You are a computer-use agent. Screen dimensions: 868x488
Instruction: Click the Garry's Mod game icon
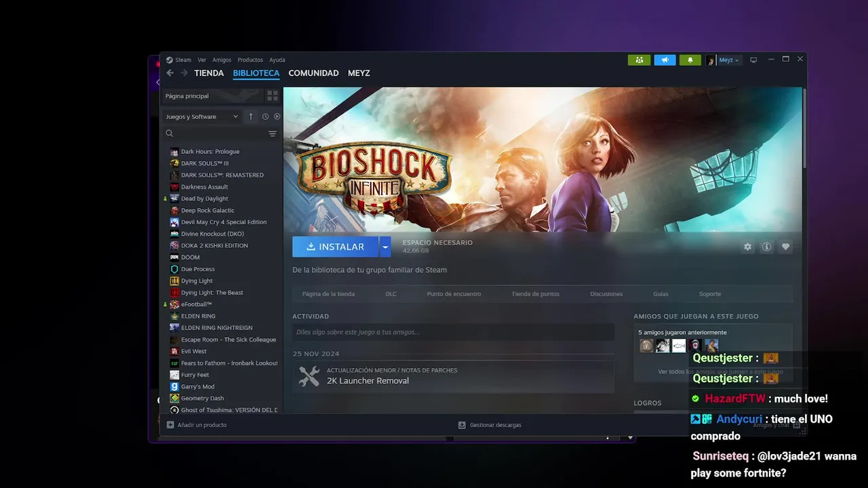coord(174,386)
